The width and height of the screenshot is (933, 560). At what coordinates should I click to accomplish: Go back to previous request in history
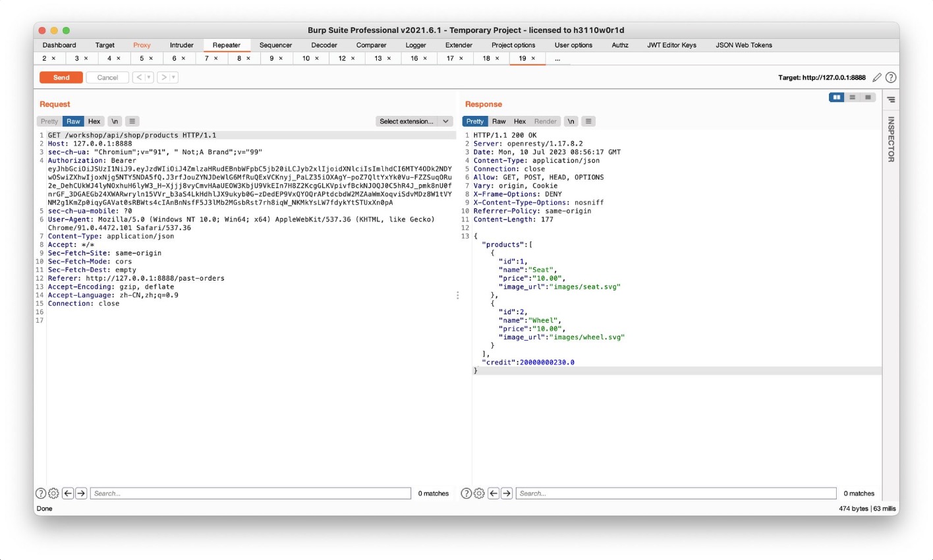pyautogui.click(x=138, y=78)
